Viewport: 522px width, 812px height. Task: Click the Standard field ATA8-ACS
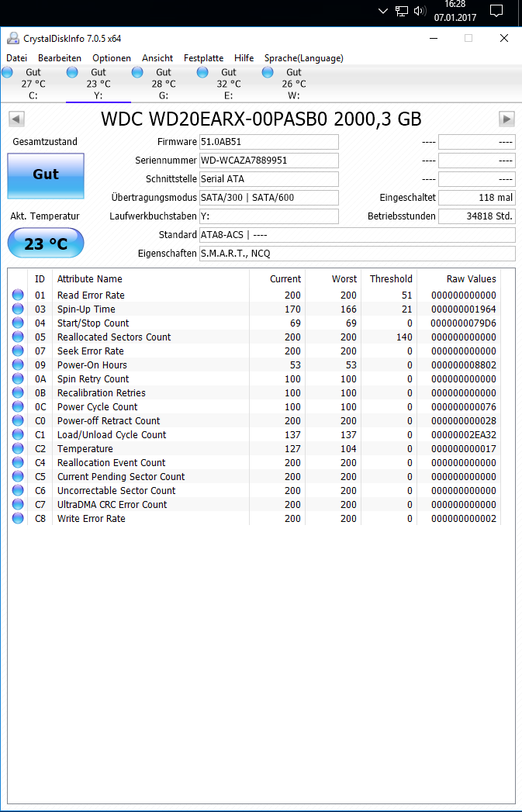(x=358, y=234)
